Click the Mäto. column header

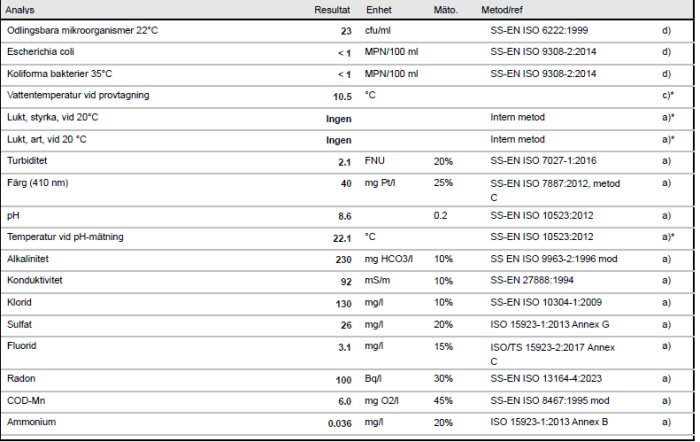(445, 10)
